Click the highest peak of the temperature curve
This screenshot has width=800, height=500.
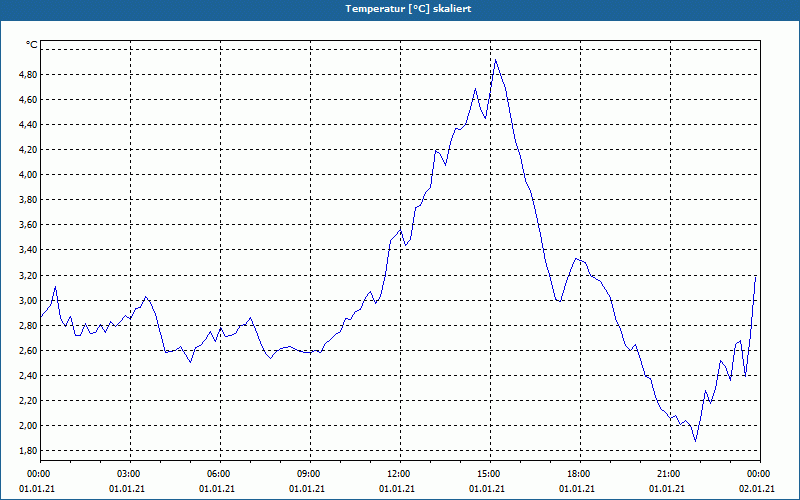(x=495, y=60)
